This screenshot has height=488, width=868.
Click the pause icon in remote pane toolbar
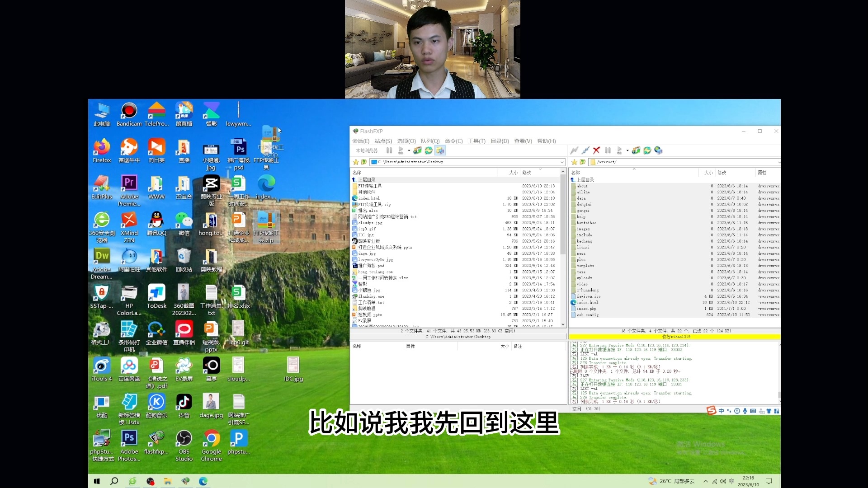point(608,150)
